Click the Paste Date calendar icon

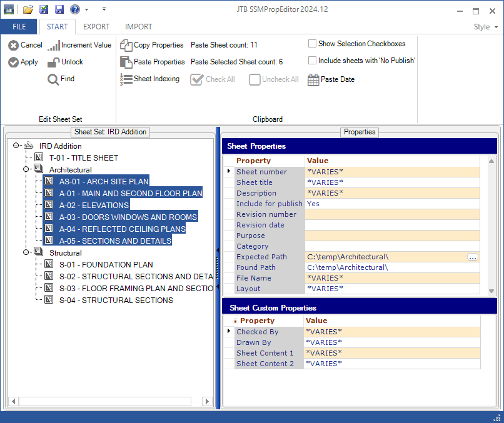[313, 79]
